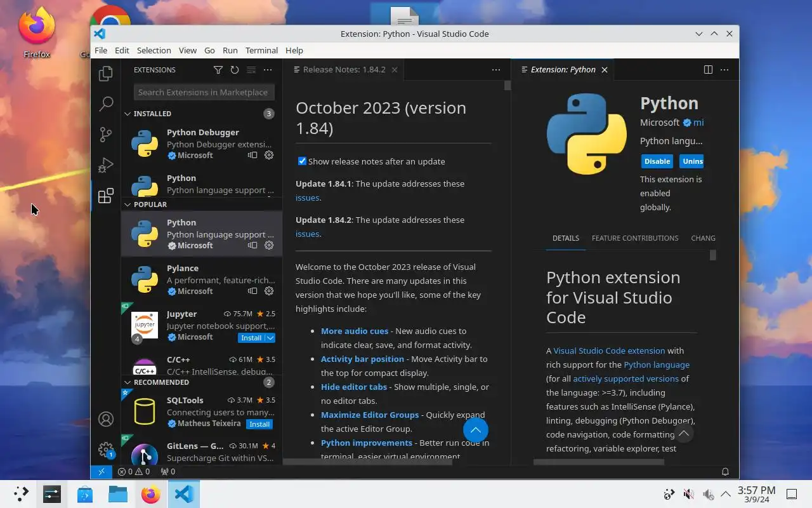Open manage gear for Pylance extension
This screenshot has width=812, height=508.
coord(269,291)
